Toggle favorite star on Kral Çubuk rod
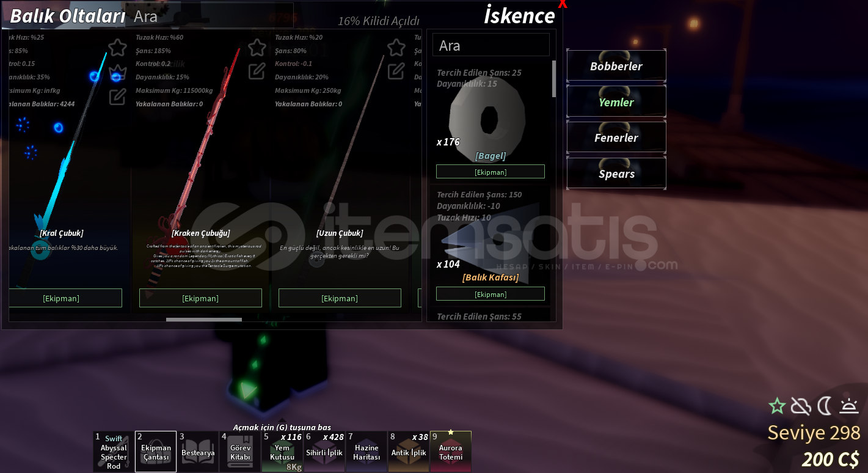 [117, 48]
